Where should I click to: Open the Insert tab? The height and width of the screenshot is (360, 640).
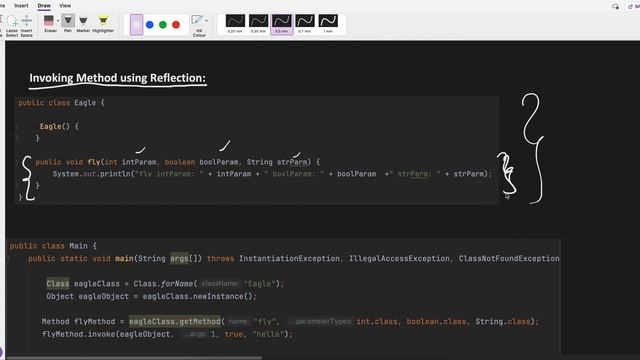click(x=21, y=6)
